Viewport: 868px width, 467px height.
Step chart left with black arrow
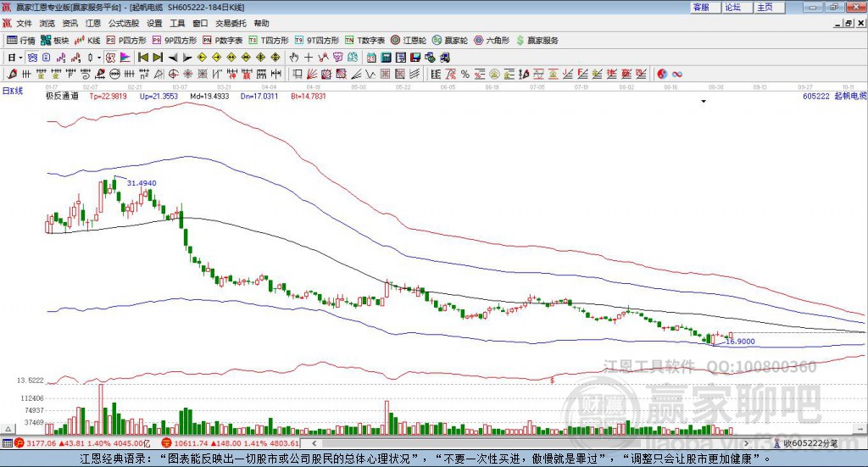point(173,58)
